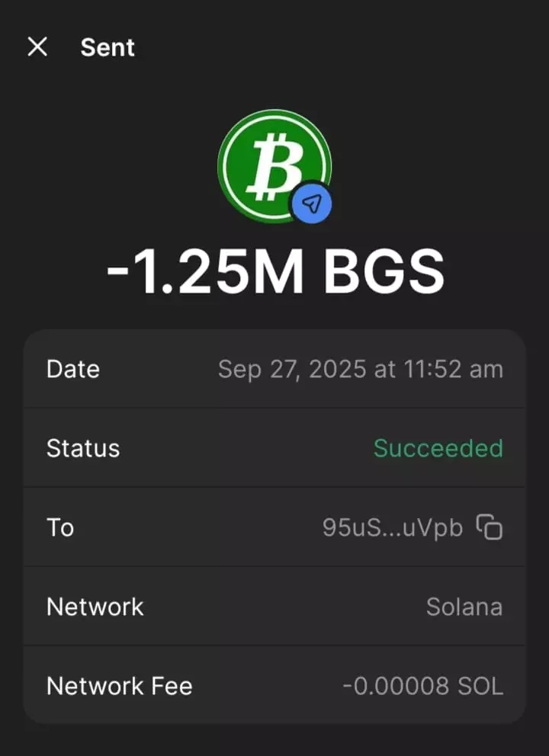Copy the recipient address with copy icon
The height and width of the screenshot is (756, 549).
[x=490, y=527]
